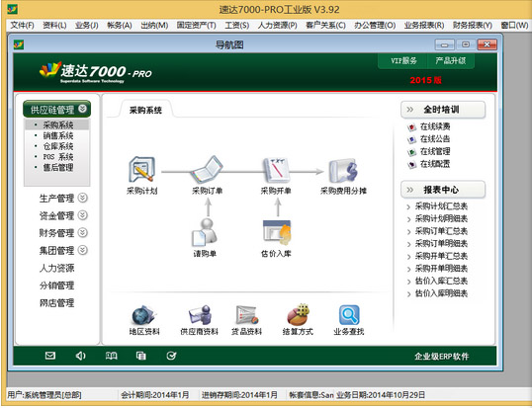Open the 估价入库明细表 report

[x=441, y=293]
